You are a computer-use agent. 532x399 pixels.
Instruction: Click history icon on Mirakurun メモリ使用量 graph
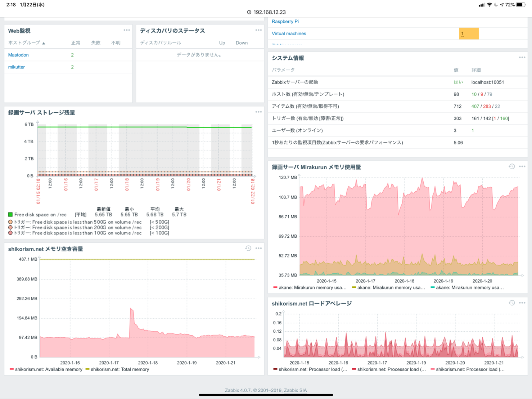[x=511, y=166]
